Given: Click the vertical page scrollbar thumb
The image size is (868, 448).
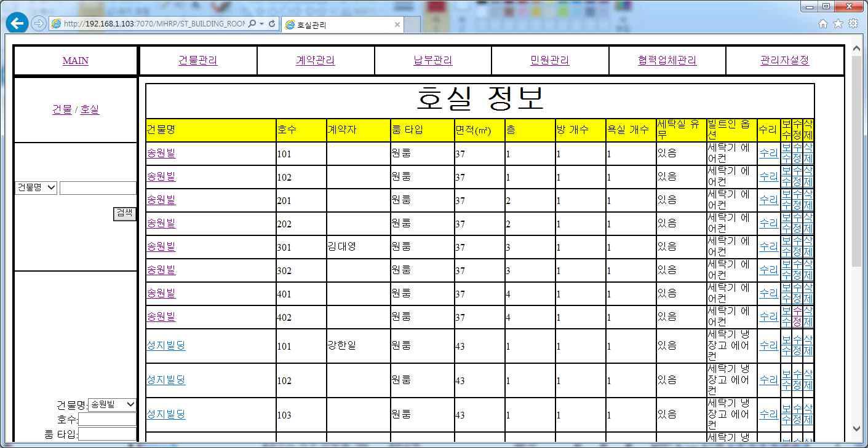Looking at the screenshot, I should [x=857, y=161].
